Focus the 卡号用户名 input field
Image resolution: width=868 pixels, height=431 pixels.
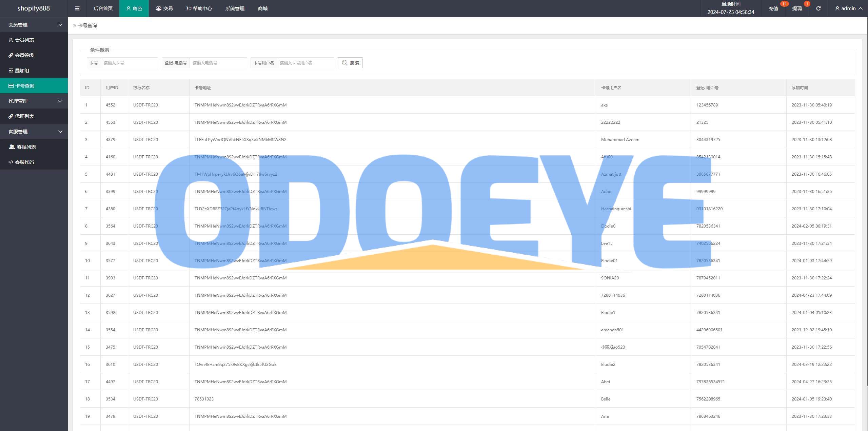coord(305,63)
